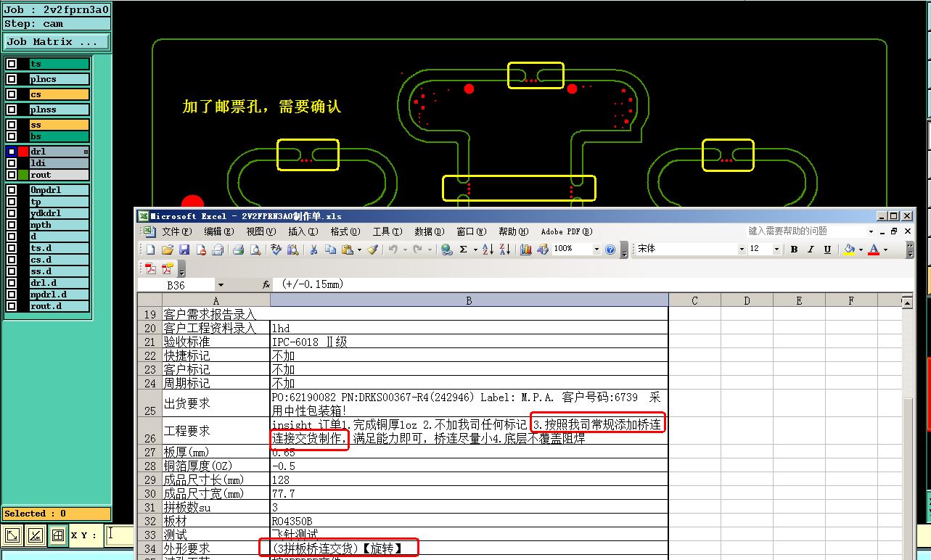The height and width of the screenshot is (560, 931).
Task: Toggle the ss layer checkbox
Action: click(x=12, y=125)
